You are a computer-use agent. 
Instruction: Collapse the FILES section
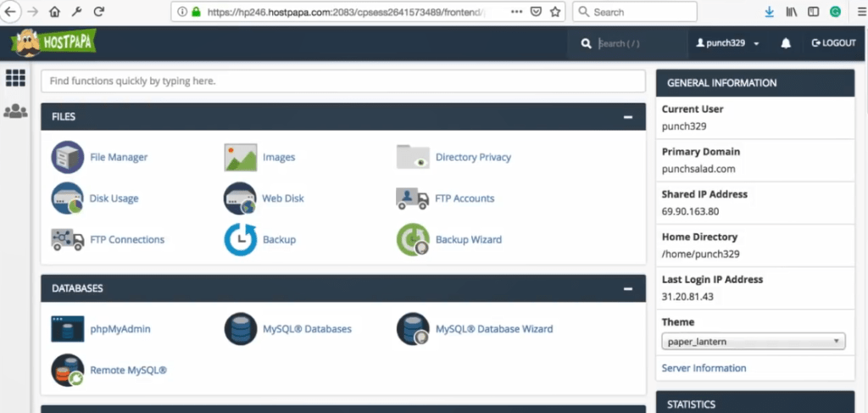tap(628, 117)
